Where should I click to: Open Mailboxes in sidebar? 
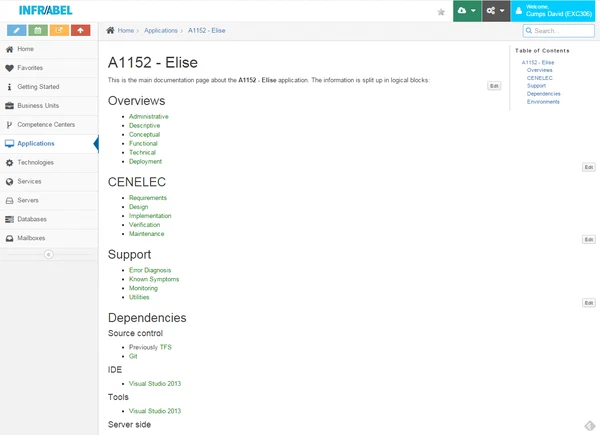tap(49, 238)
